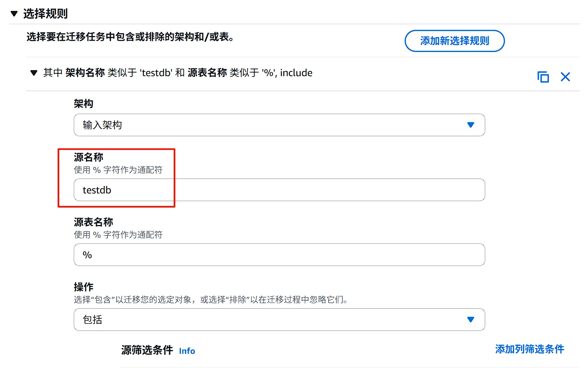Open the 添加列筛选条件 link
The width and height of the screenshot is (588, 372).
(x=529, y=349)
